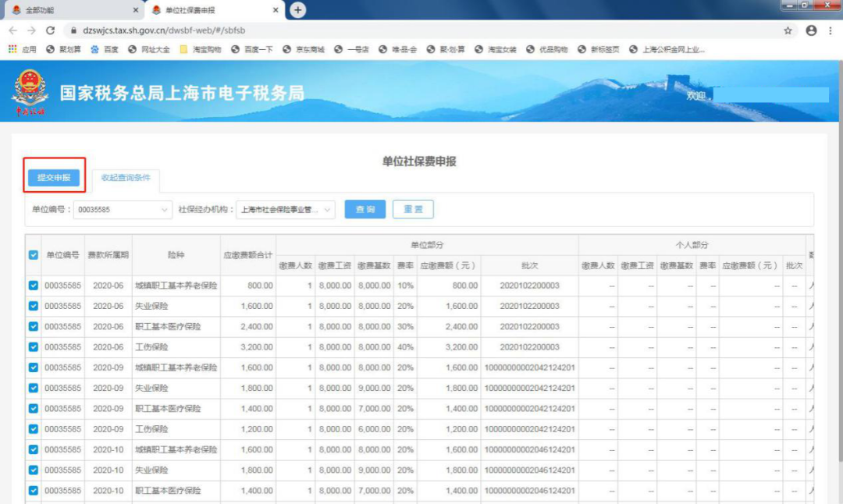Click the 个人部分 group header
The height and width of the screenshot is (504, 843).
point(692,245)
